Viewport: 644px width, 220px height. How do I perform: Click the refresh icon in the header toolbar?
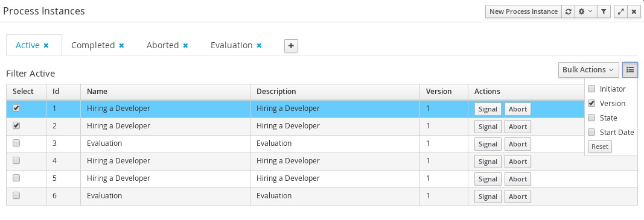(x=568, y=11)
